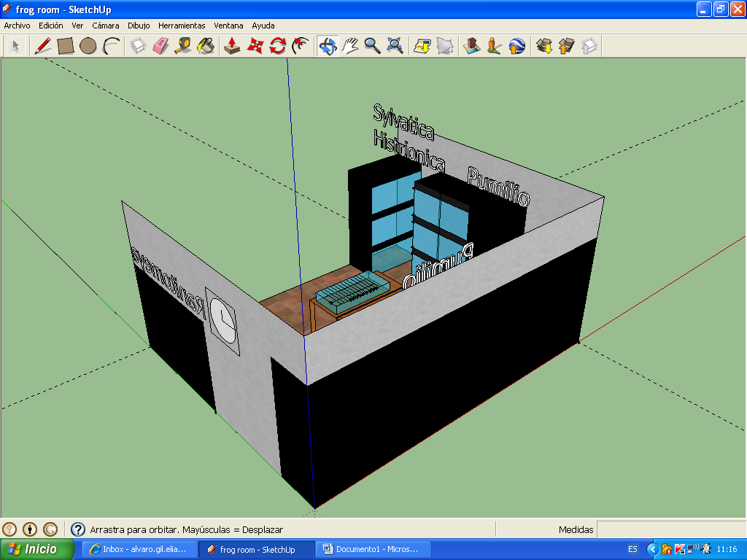Pick the Circle drawing tool
747x560 pixels.
coord(88,46)
